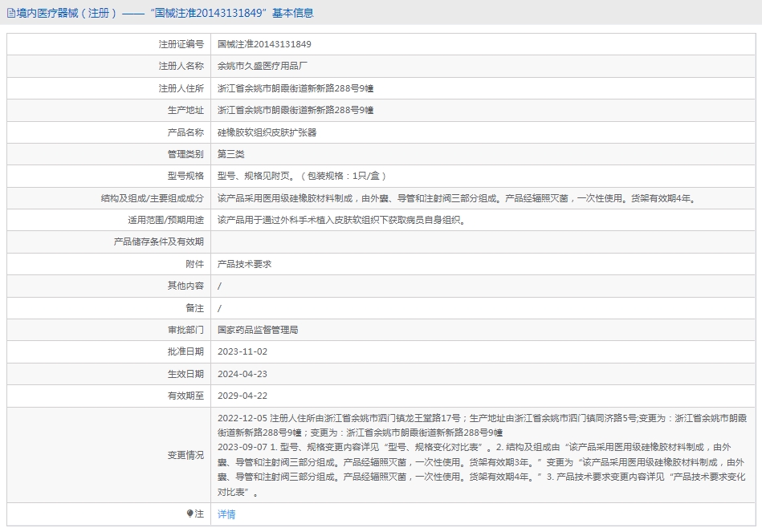Screen dimensions: 762x532
Task: Click the 生产地址 production address value
Action: (x=295, y=110)
